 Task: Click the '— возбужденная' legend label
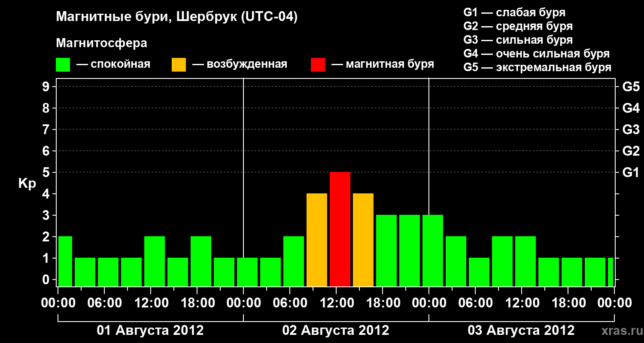(240, 65)
